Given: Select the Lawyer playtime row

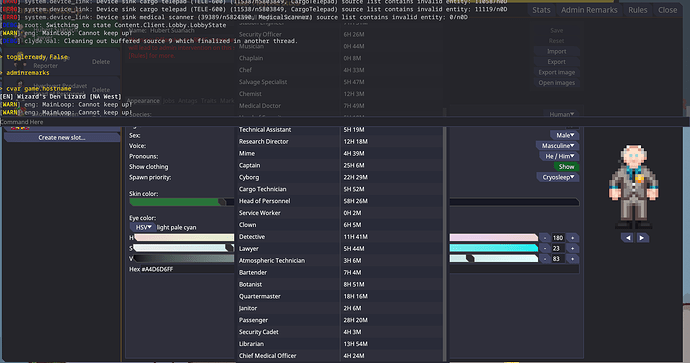Looking at the screenshot, I should (339, 249).
